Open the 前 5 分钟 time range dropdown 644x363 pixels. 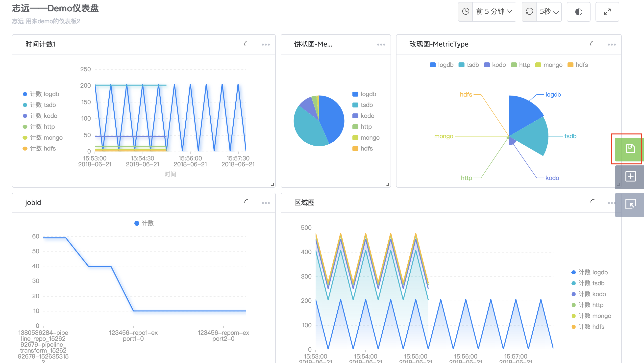tap(494, 11)
